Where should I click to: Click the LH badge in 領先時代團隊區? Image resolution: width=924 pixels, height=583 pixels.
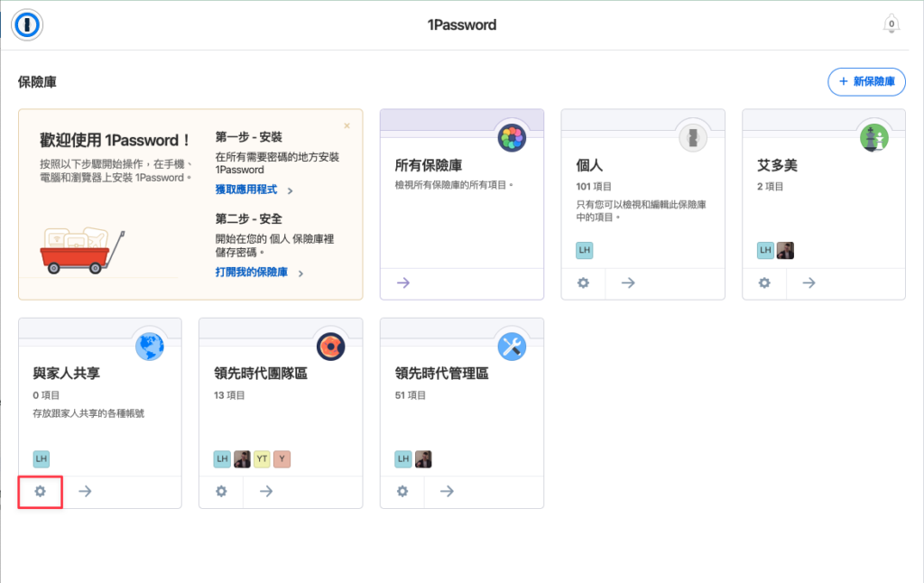222,458
